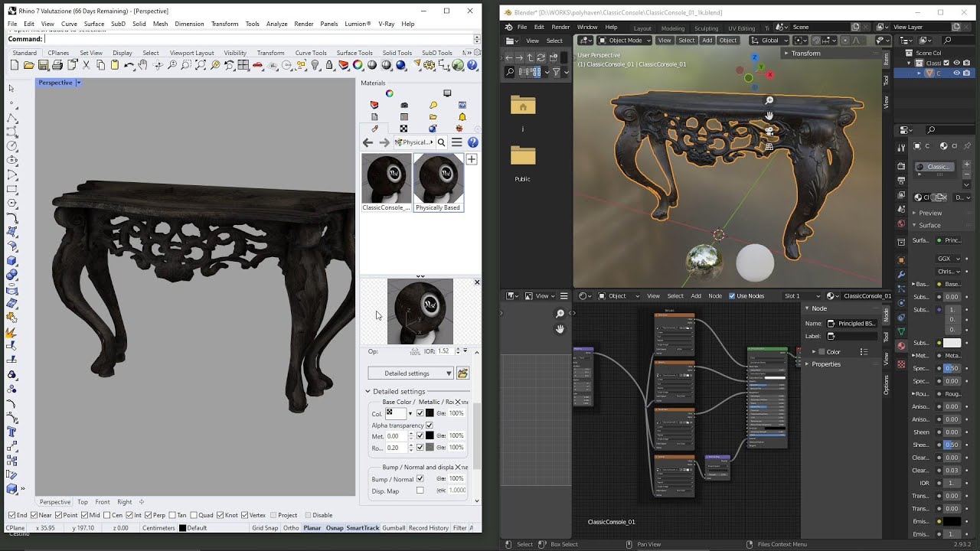This screenshot has width=980, height=551.
Task: Click the Add menu in Blender node editor
Action: pyautogui.click(x=696, y=296)
